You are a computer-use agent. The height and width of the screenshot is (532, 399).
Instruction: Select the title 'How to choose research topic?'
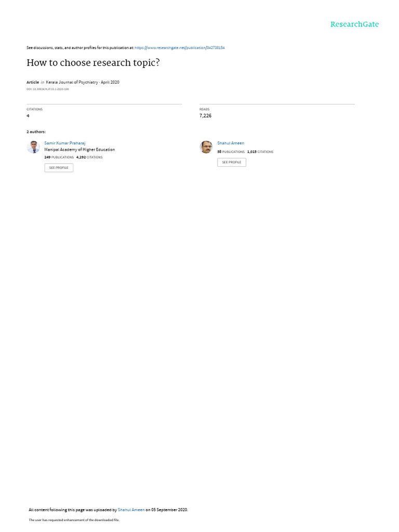click(93, 63)
